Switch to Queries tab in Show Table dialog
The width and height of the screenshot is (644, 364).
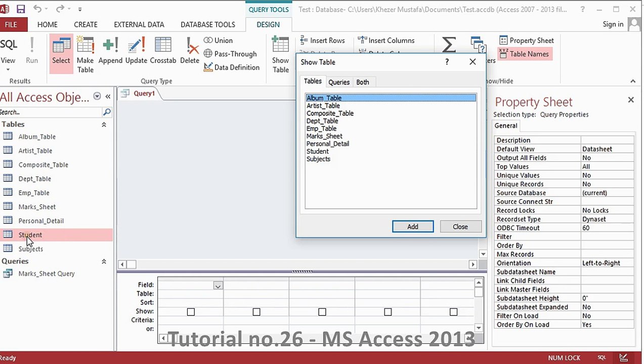[339, 82]
